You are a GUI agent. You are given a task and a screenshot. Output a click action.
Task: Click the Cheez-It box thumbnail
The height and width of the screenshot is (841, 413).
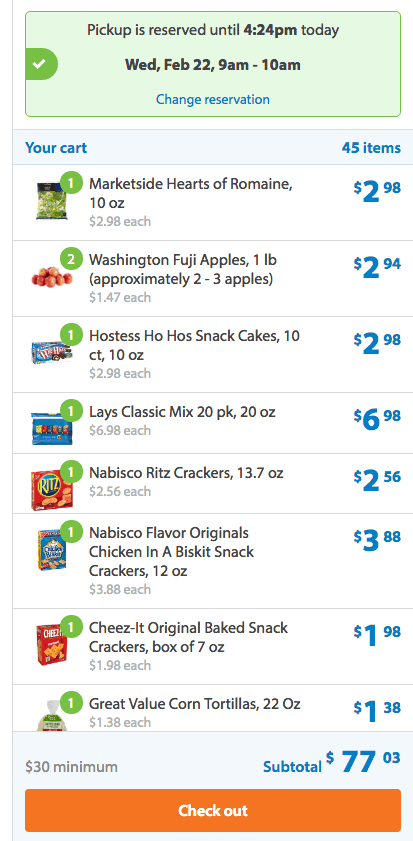(51, 644)
